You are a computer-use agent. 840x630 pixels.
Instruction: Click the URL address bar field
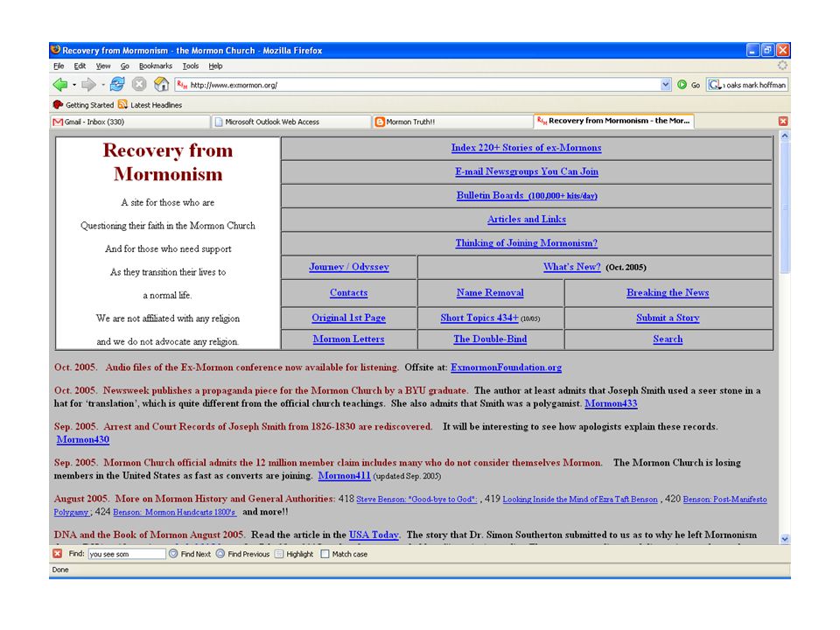[417, 85]
